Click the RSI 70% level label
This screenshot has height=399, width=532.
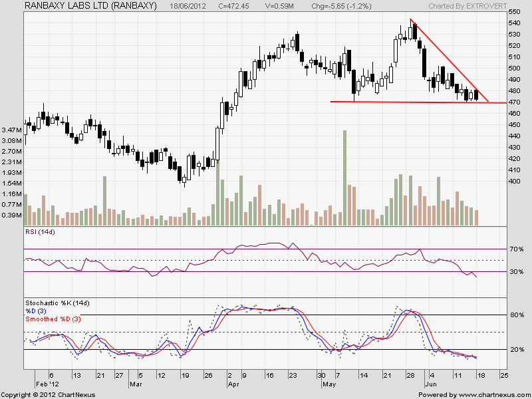[517, 249]
